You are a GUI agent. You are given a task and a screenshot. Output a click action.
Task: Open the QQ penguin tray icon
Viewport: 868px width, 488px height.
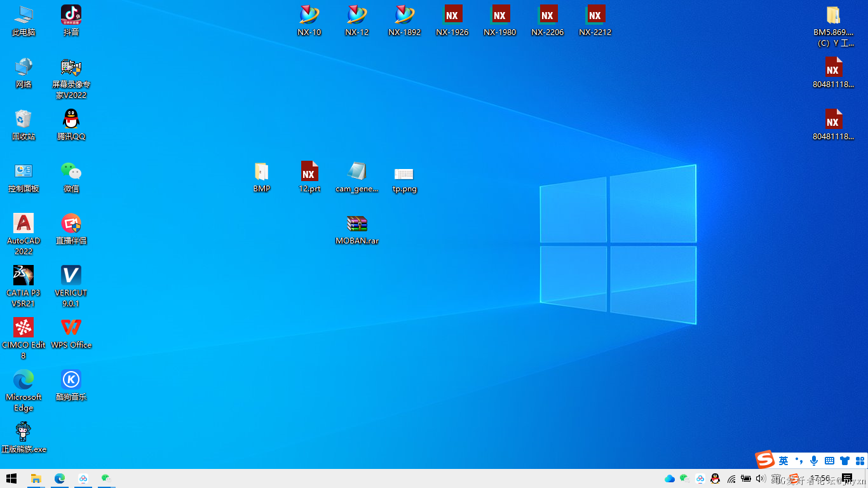715,478
